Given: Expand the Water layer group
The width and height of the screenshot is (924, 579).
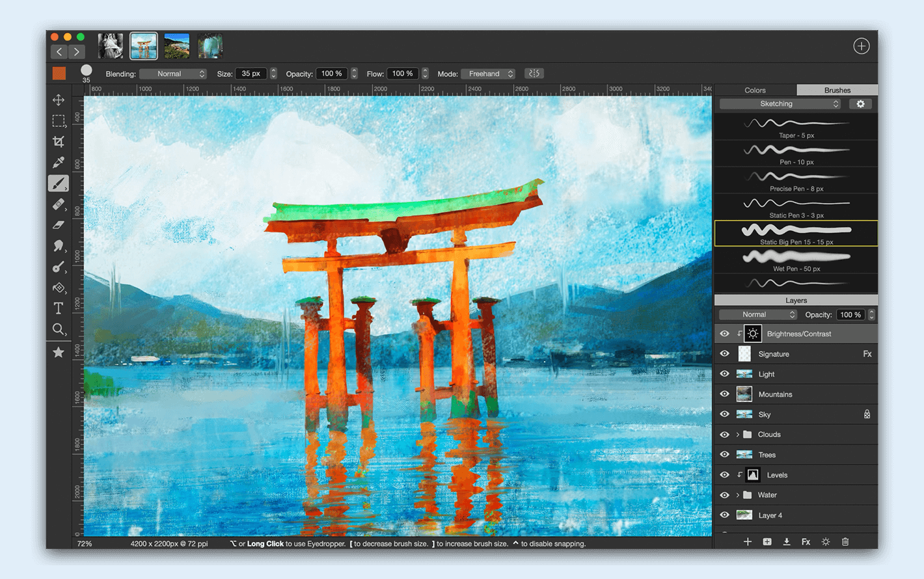Looking at the screenshot, I should (x=737, y=495).
